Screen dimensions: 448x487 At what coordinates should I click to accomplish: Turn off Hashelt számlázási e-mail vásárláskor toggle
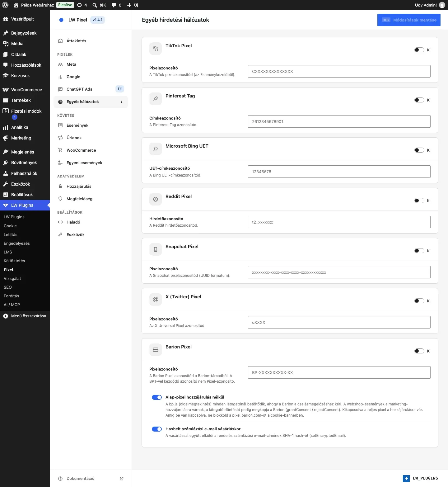(157, 429)
